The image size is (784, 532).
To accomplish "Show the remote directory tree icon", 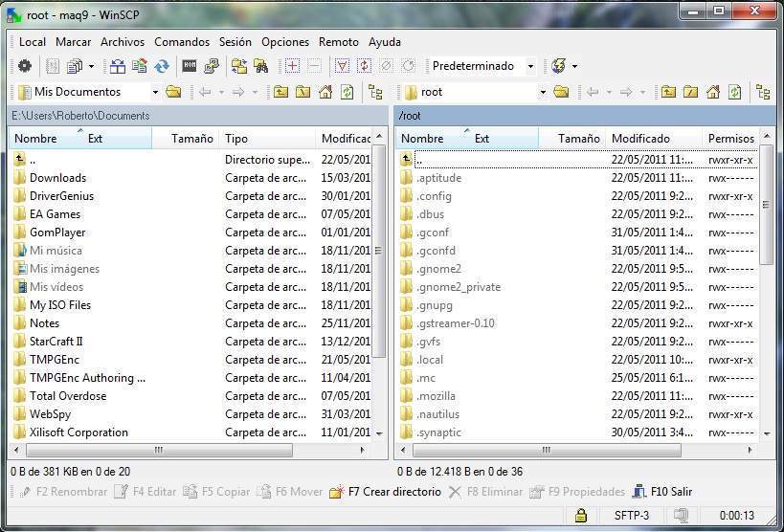I will [762, 92].
